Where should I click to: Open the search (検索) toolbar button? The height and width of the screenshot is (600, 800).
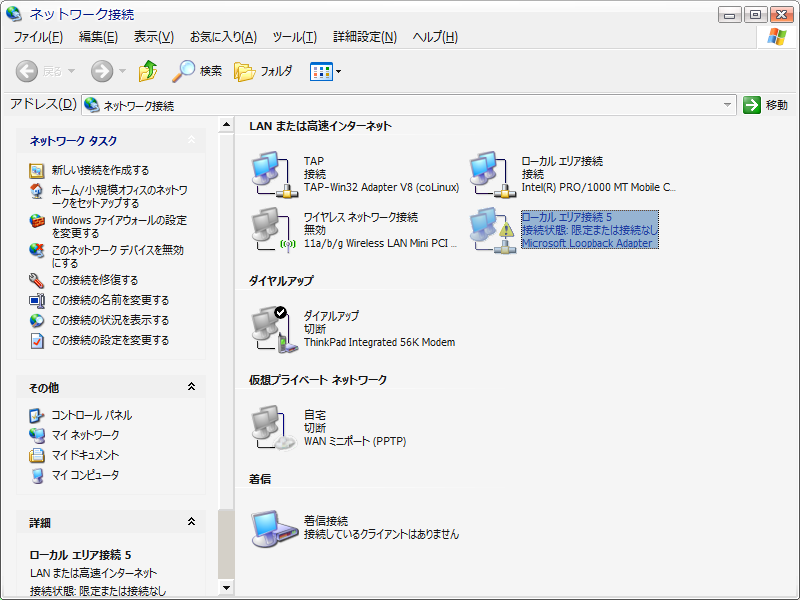click(x=197, y=71)
